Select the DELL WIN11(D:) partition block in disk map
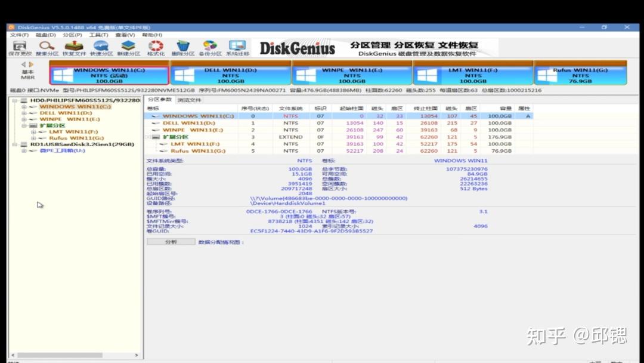This screenshot has width=644, height=363. [230, 73]
